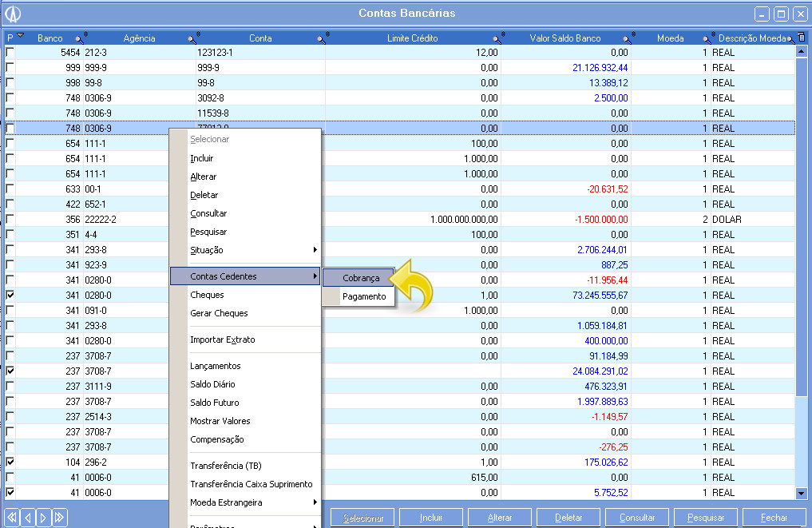
Task: Click the Consultar button in the footer bar
Action: [x=637, y=518]
